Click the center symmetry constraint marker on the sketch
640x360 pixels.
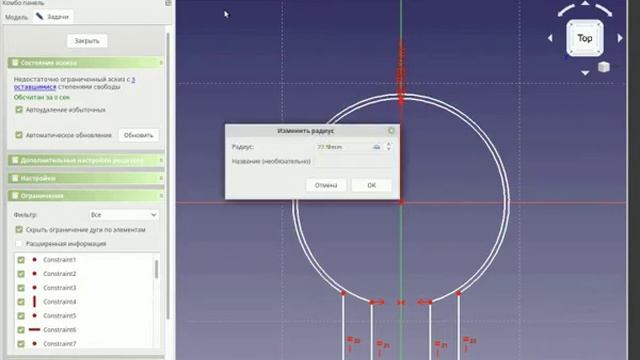[401, 302]
